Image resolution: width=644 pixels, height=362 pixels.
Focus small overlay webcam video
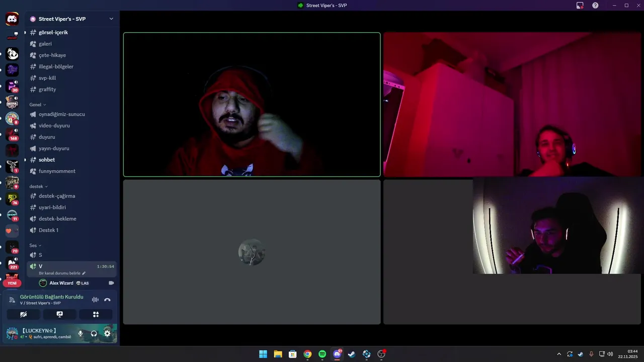click(x=557, y=225)
